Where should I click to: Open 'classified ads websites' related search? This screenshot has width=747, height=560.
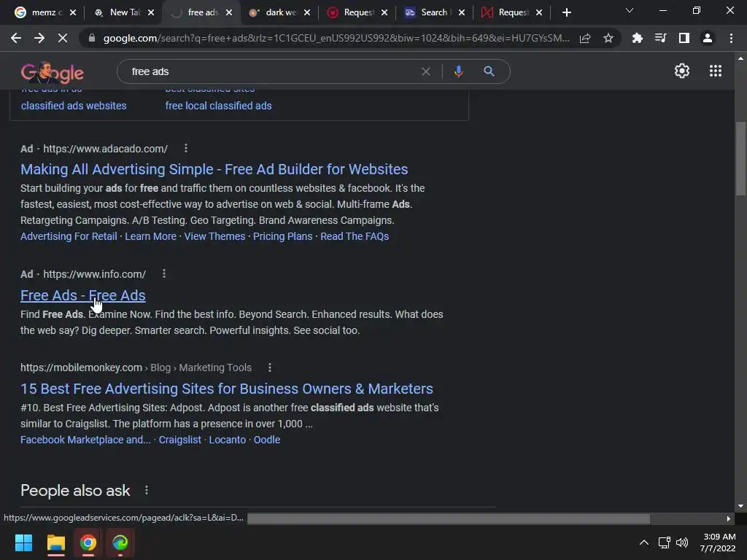point(74,106)
